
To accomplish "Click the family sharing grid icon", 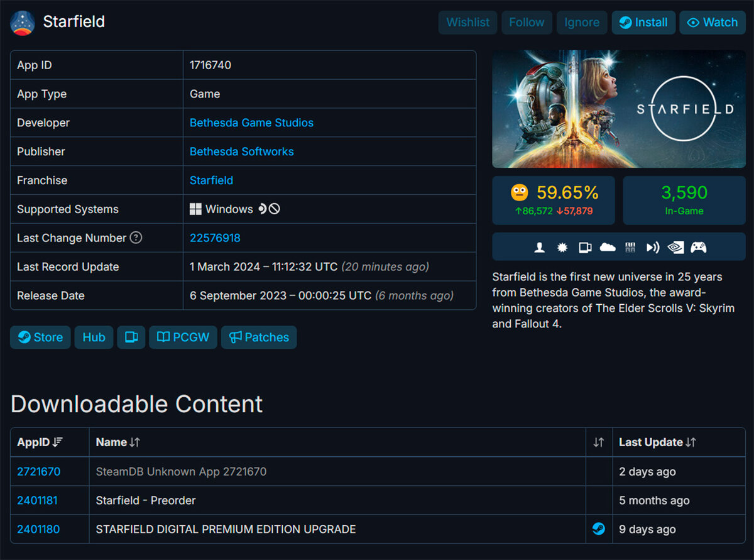I will pyautogui.click(x=630, y=248).
